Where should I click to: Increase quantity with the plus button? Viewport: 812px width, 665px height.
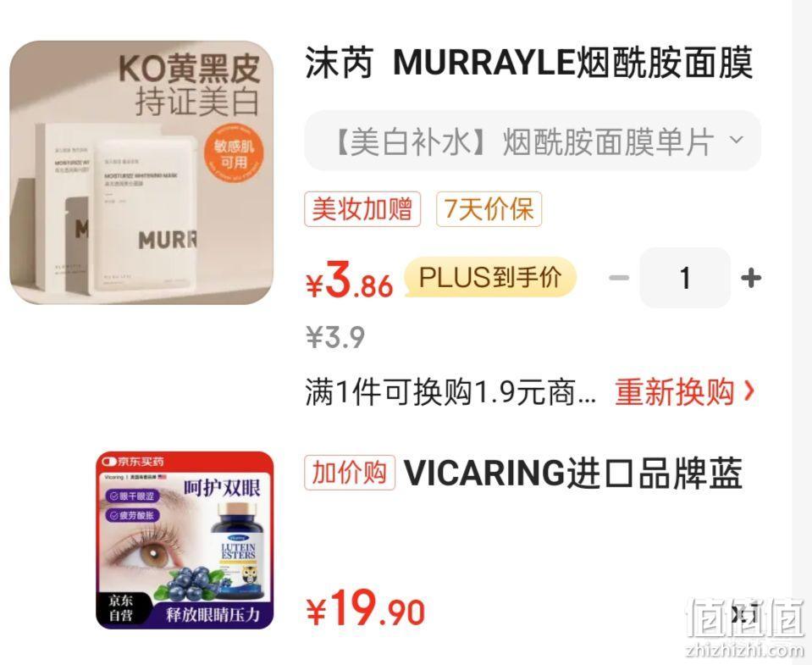751,278
